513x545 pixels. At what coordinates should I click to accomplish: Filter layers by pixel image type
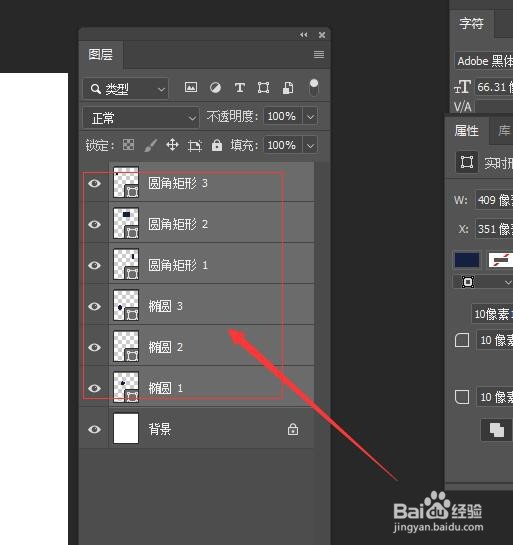[x=191, y=87]
